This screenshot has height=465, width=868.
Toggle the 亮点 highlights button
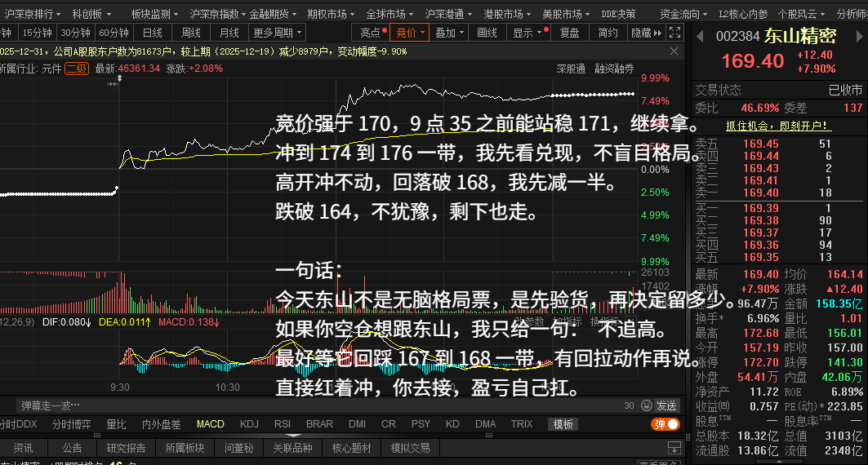[371, 33]
